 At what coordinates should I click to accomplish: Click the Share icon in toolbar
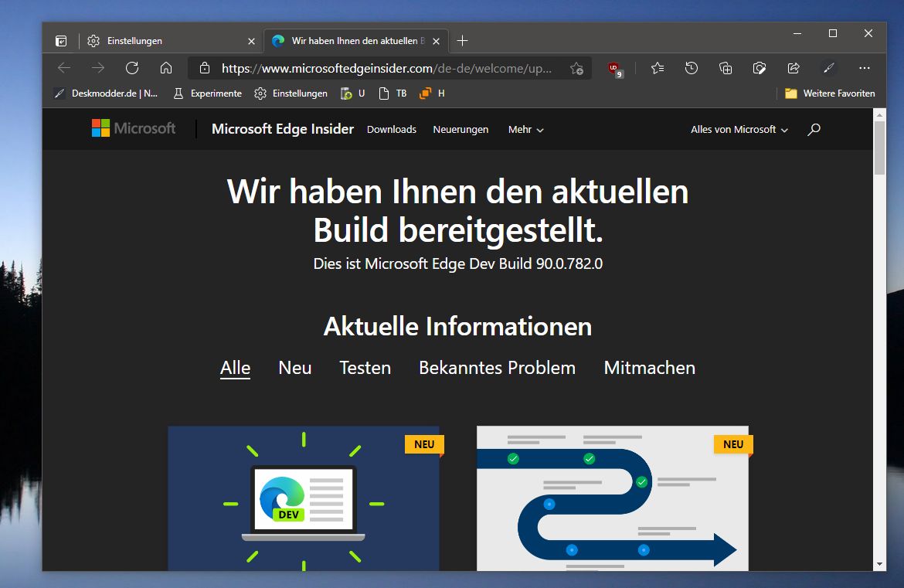794,68
